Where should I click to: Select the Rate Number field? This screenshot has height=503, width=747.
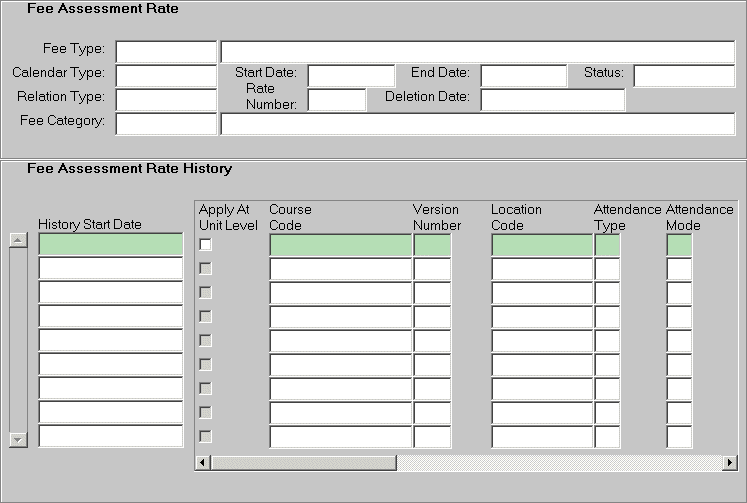tap(337, 100)
